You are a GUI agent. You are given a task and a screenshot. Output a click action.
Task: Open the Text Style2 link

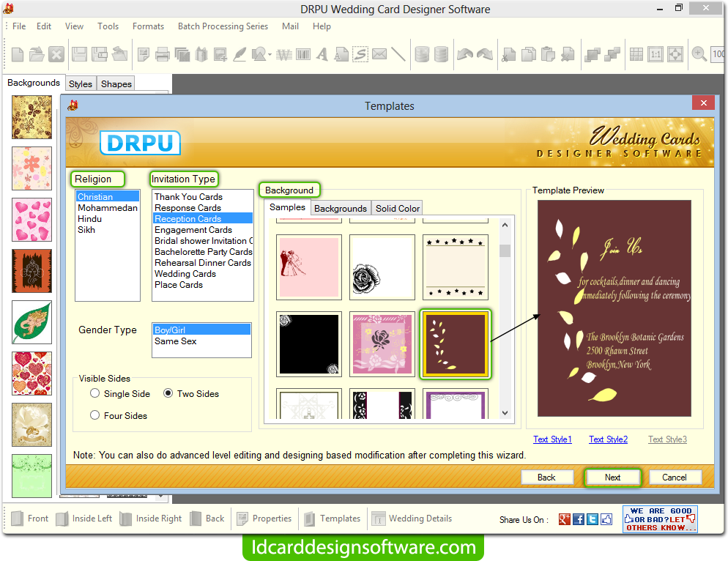click(608, 439)
